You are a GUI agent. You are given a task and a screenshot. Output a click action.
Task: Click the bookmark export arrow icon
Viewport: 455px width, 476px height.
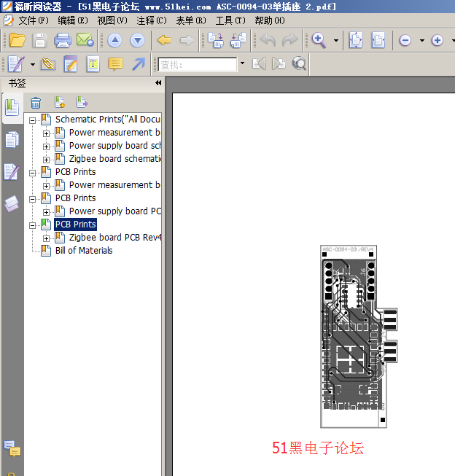pyautogui.click(x=82, y=102)
